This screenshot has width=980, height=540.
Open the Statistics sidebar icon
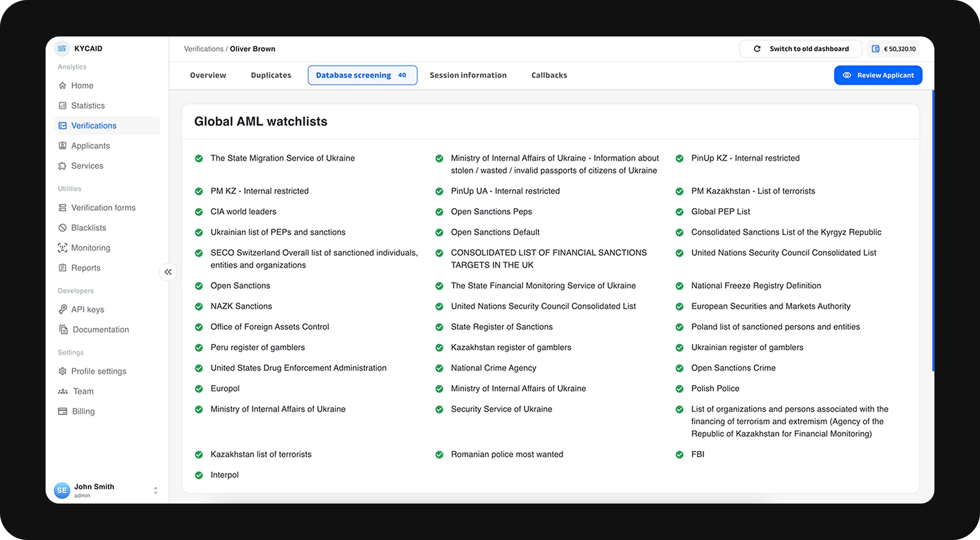(x=62, y=105)
